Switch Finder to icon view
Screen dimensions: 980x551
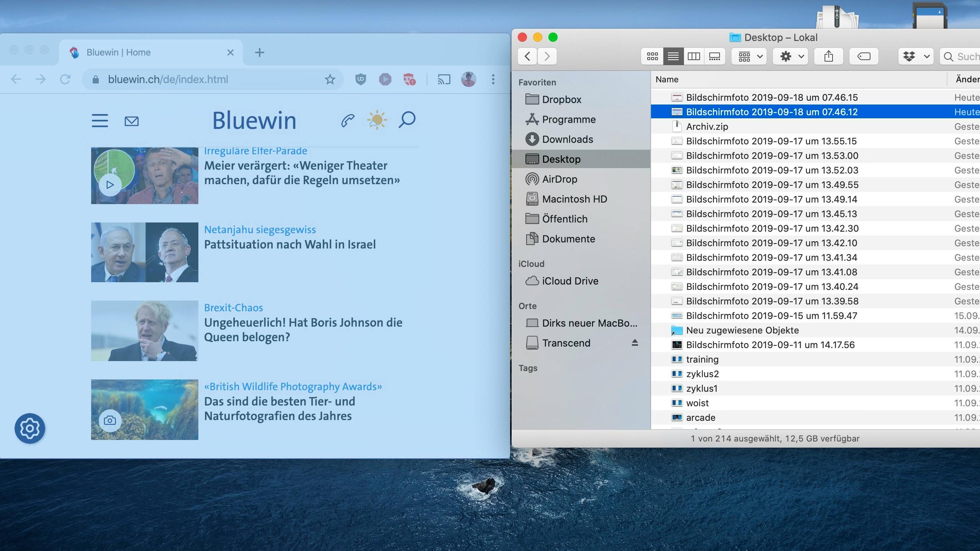tap(652, 56)
